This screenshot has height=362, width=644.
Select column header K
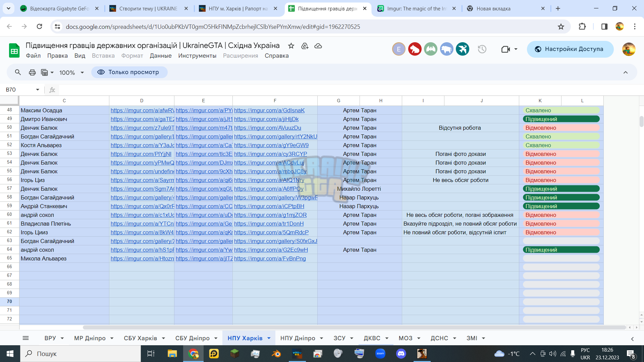pos(540,101)
